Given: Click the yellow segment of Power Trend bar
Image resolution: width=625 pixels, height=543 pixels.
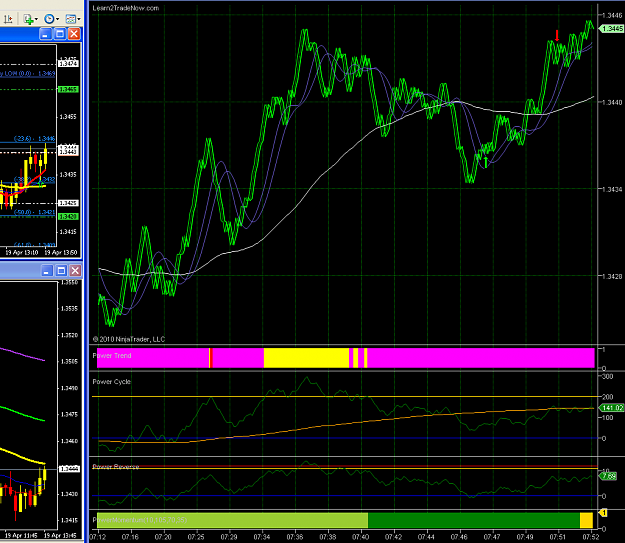Looking at the screenshot, I should 306,358.
